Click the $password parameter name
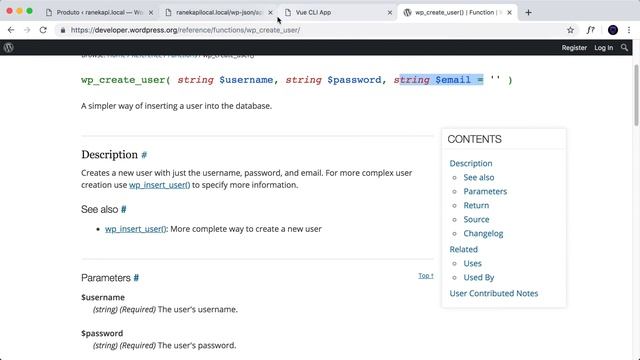The width and height of the screenshot is (640, 360). tap(102, 333)
